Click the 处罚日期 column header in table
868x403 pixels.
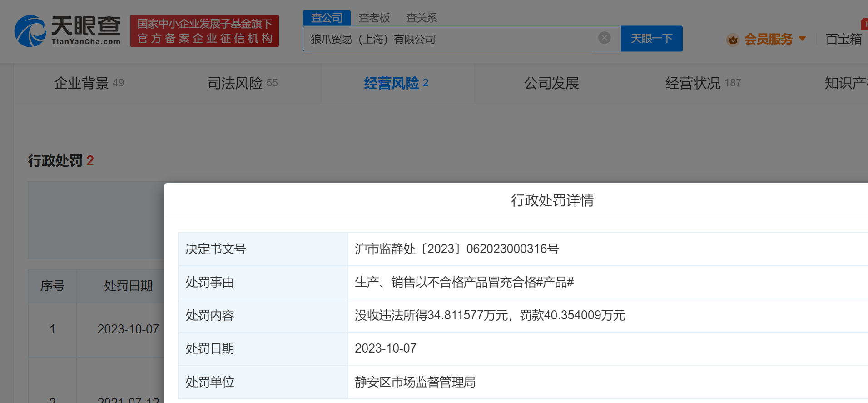[128, 286]
